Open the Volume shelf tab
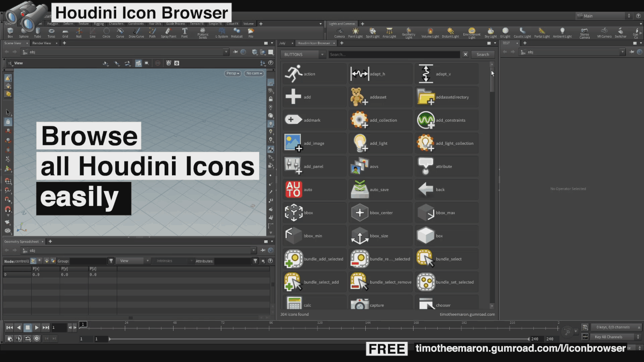644x362 pixels. [249, 24]
